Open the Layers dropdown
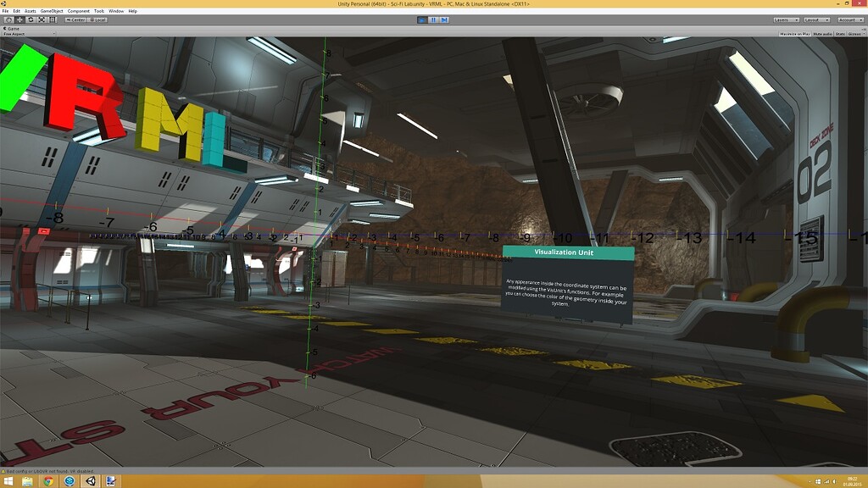 pyautogui.click(x=787, y=19)
